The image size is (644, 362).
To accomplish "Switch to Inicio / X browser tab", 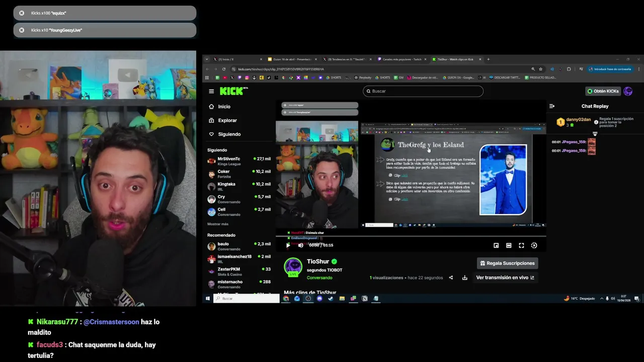I will coord(237,59).
